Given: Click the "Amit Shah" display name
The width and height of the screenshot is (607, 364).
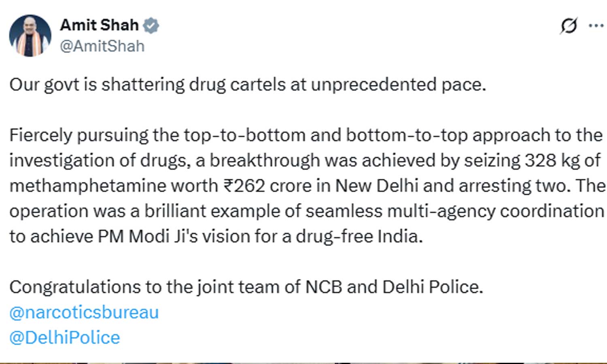Looking at the screenshot, I should (100, 25).
